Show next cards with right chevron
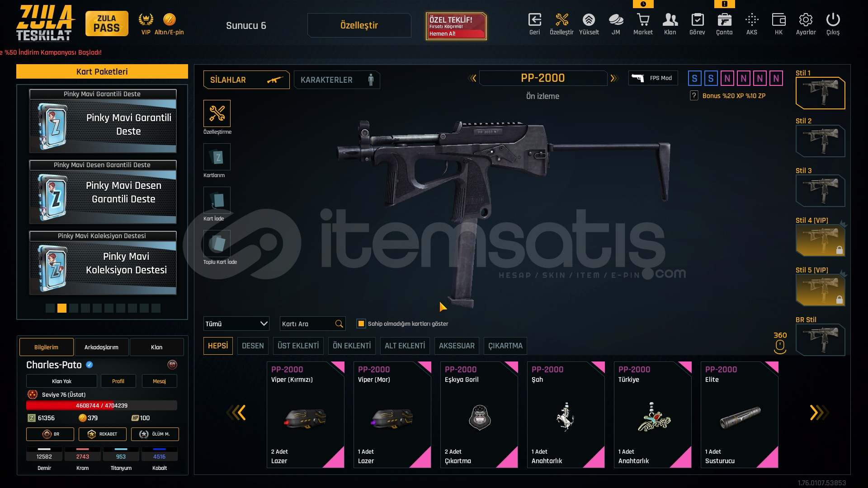Viewport: 868px width, 488px height. point(817,413)
